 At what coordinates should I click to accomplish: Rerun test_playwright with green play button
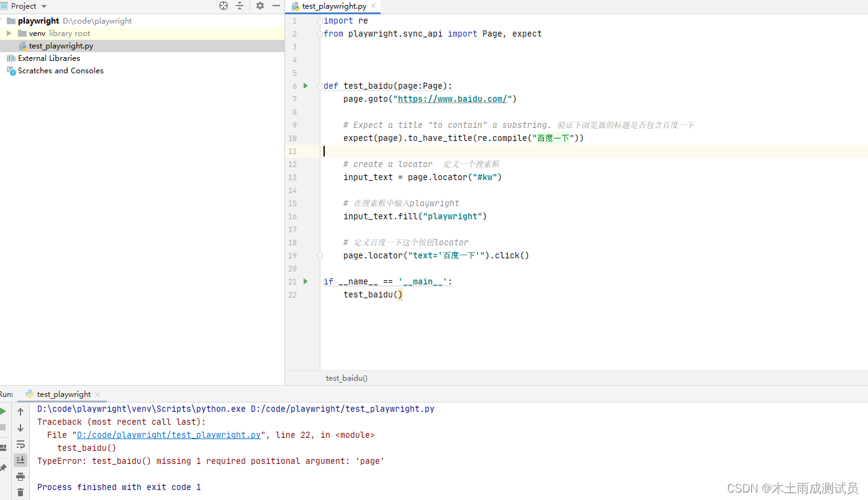(x=3, y=411)
